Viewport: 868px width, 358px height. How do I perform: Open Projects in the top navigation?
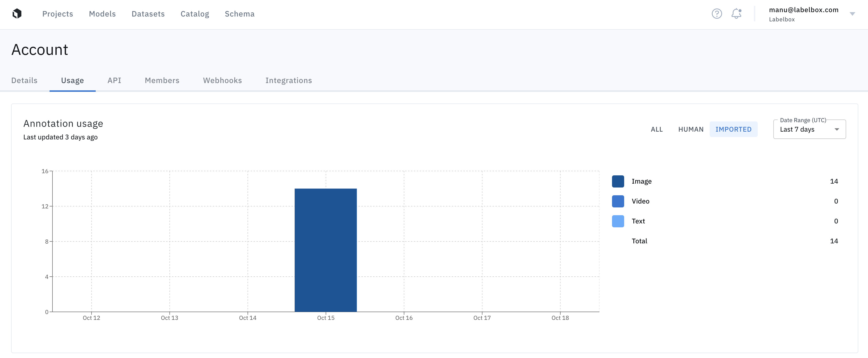pyautogui.click(x=58, y=14)
